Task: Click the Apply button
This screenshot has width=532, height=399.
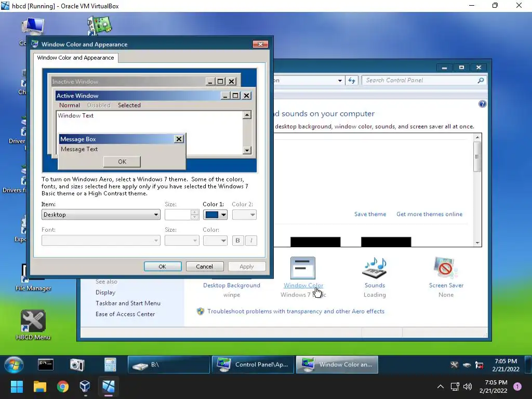Action: coord(247,267)
